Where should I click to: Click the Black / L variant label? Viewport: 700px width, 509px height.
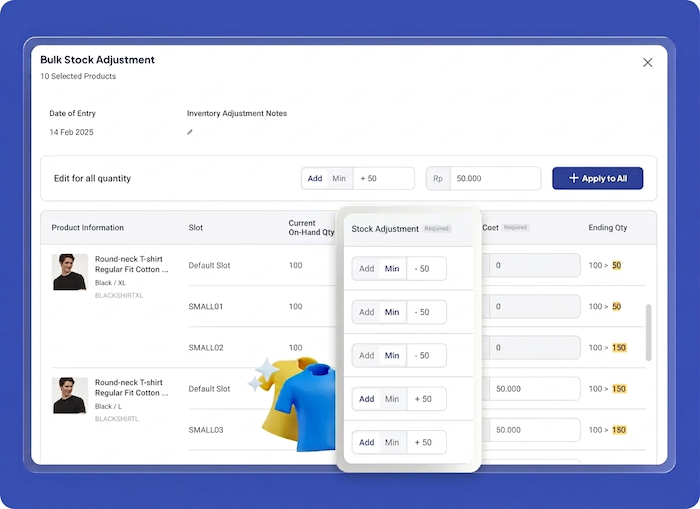click(108, 406)
